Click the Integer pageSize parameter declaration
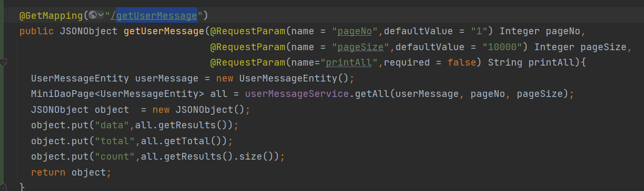This screenshot has height=191, width=644. click(580, 47)
